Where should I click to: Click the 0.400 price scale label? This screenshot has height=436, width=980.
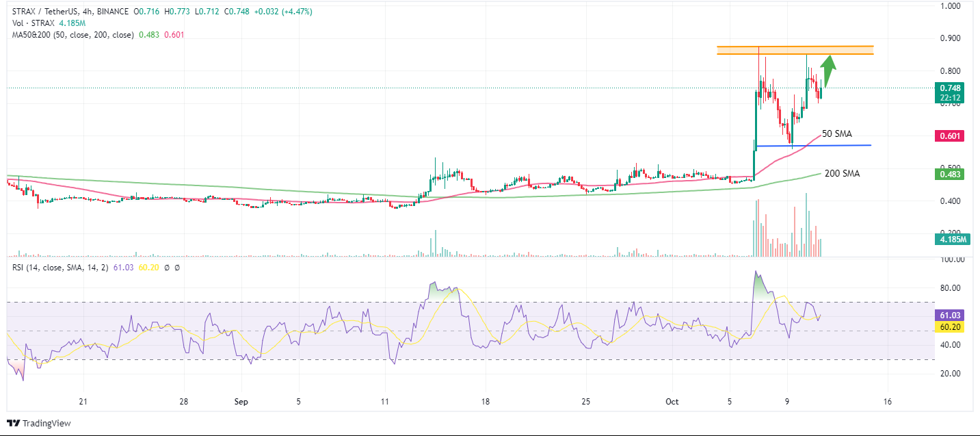pyautogui.click(x=951, y=201)
